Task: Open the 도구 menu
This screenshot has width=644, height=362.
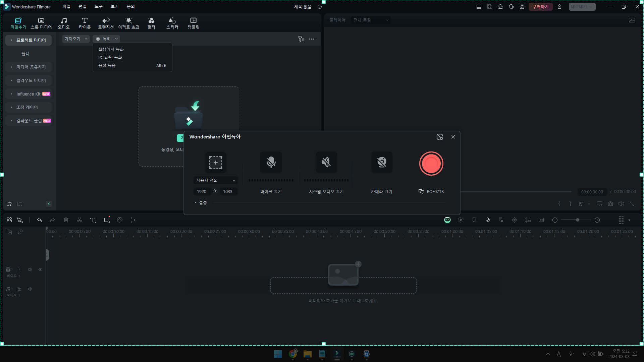Action: pos(98,6)
